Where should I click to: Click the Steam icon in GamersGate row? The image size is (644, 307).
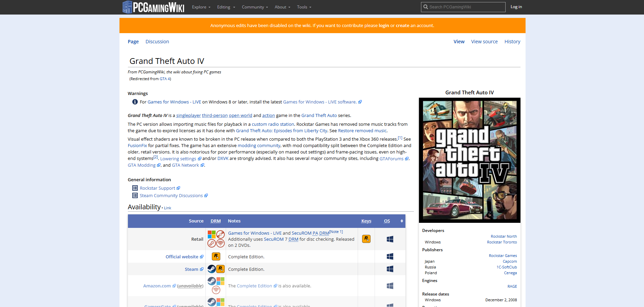coord(212,302)
